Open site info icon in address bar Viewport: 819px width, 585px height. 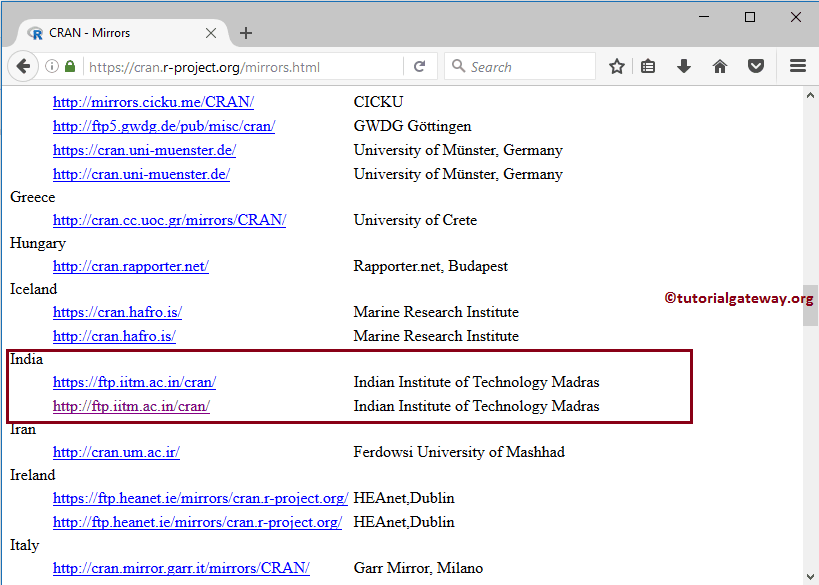52,66
